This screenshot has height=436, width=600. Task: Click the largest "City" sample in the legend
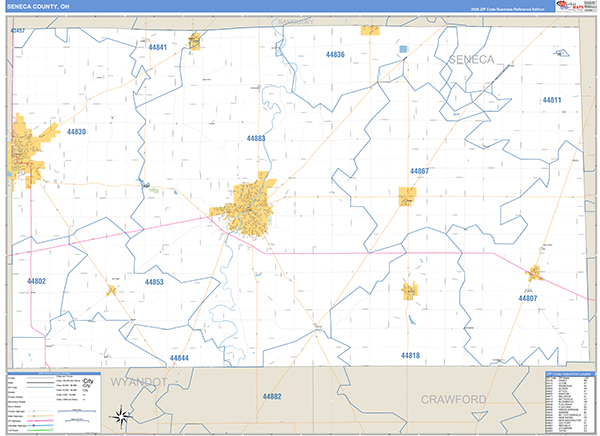point(88,381)
